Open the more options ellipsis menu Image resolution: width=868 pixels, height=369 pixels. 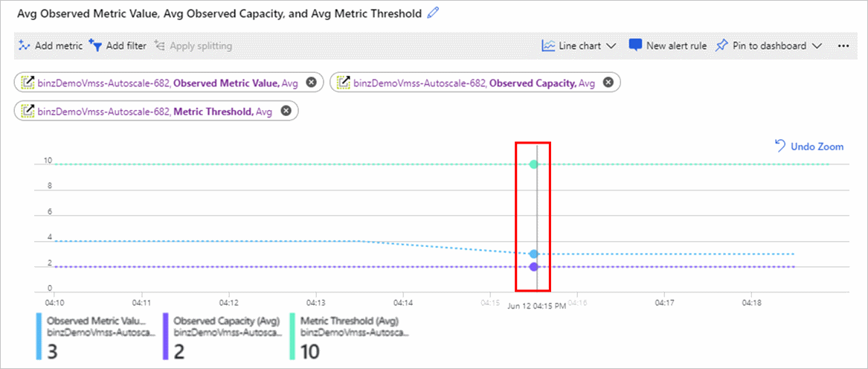tap(843, 46)
